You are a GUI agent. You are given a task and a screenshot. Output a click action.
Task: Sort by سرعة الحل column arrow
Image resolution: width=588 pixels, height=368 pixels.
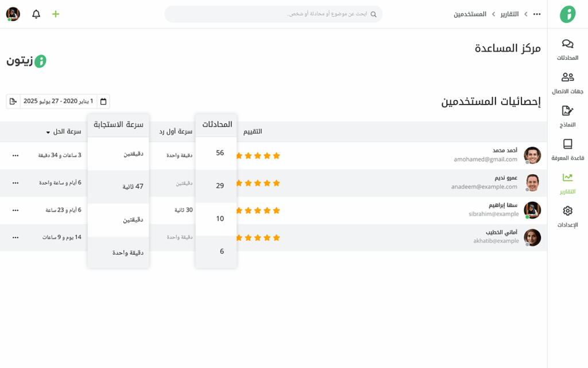click(48, 132)
